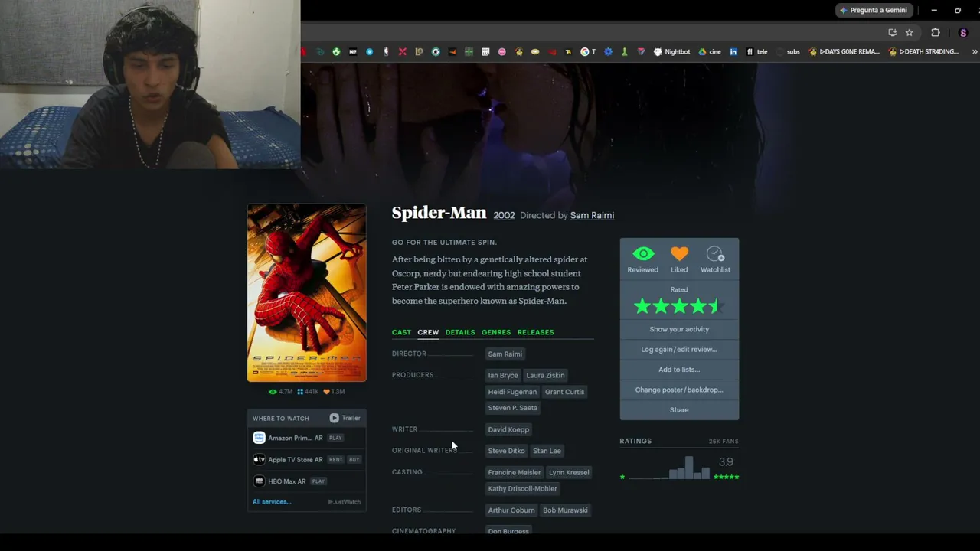
Task: Open casting credit Kathy Driscoll-Mohler
Action: point(523,488)
